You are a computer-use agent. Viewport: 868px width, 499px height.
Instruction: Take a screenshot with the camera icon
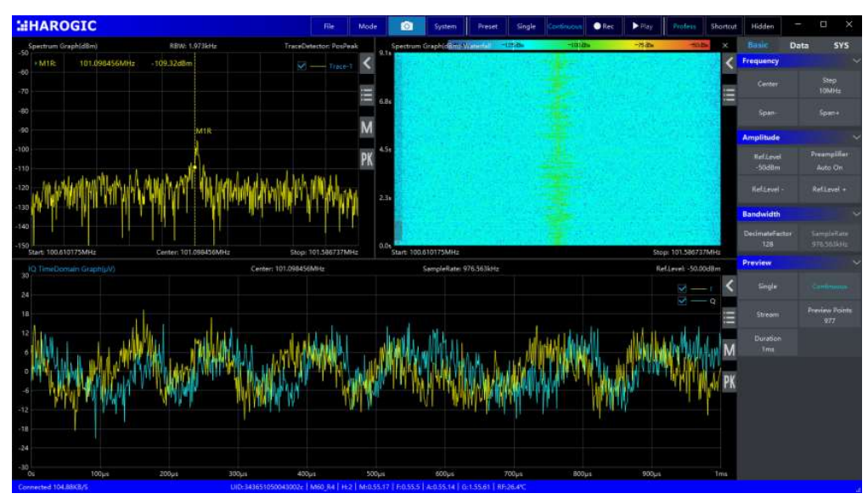tap(406, 26)
